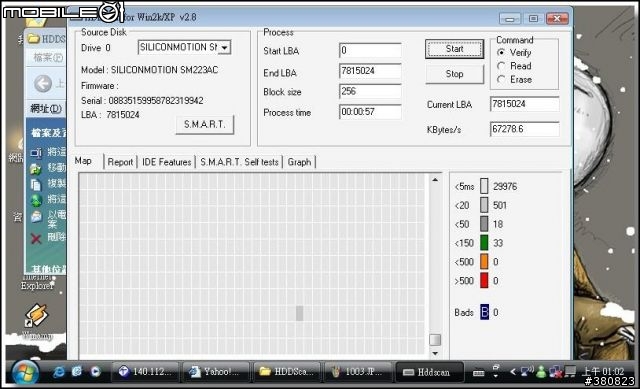Click tray show hidden icons arrow

[513, 372]
